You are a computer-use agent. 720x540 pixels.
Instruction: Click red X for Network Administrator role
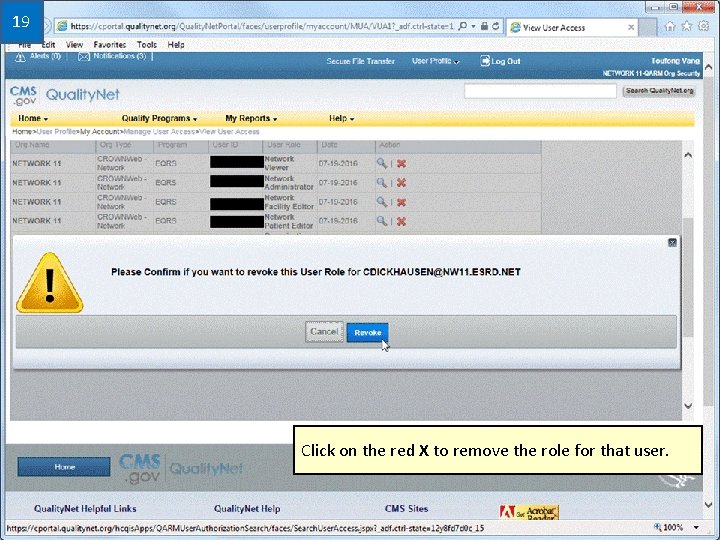tap(401, 183)
